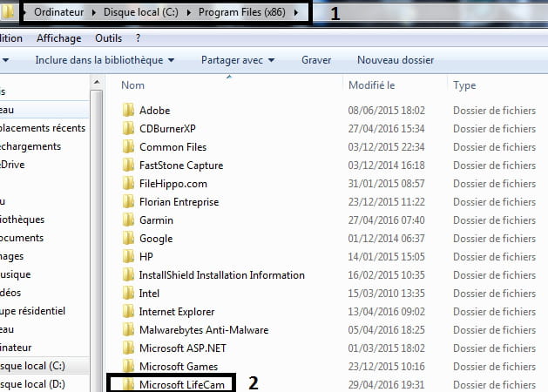Screen dimensions: 548x392
Task: Expand the Ordinateur breadcrumb arrow
Action: click(x=94, y=12)
